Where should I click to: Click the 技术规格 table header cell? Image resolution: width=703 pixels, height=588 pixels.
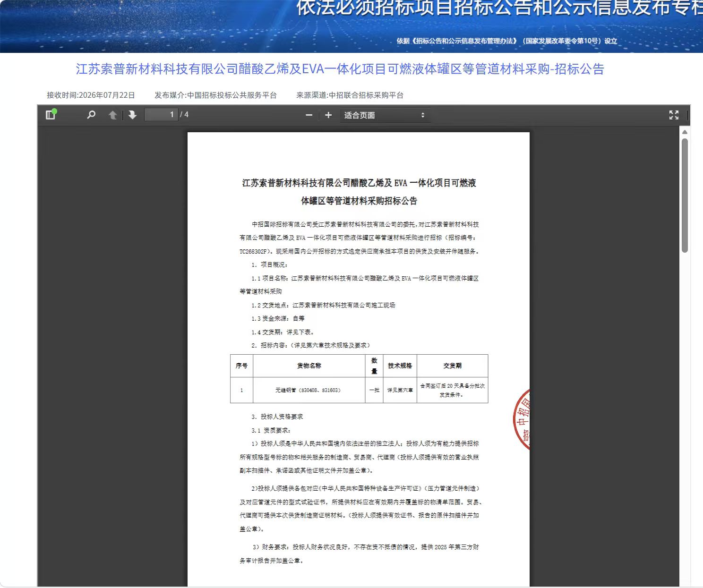point(400,366)
